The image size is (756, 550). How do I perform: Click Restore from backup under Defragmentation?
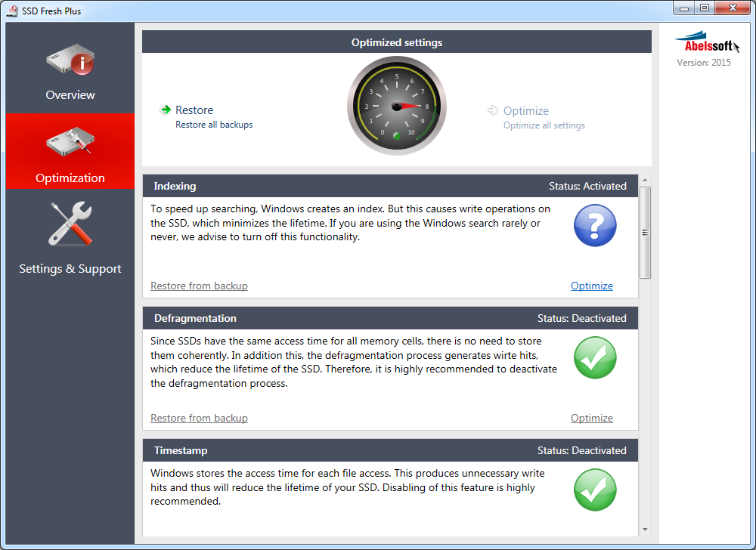(199, 418)
